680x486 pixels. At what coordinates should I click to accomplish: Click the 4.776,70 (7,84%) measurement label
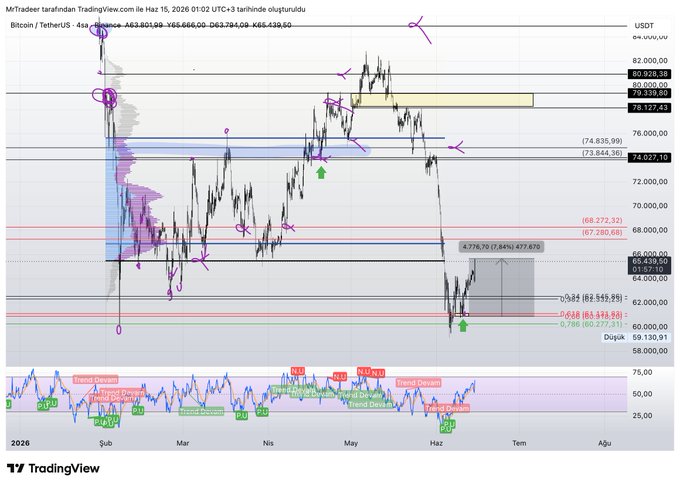point(501,247)
